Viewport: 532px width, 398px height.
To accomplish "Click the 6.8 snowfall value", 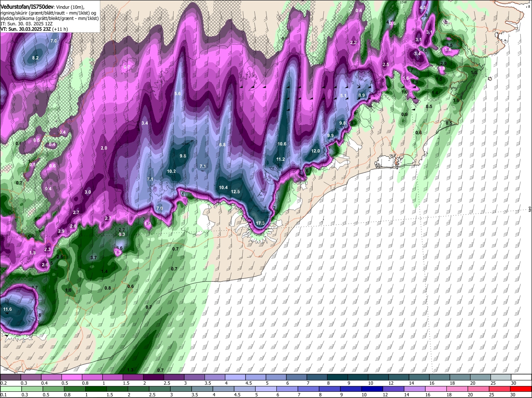I will pyautogui.click(x=222, y=145).
